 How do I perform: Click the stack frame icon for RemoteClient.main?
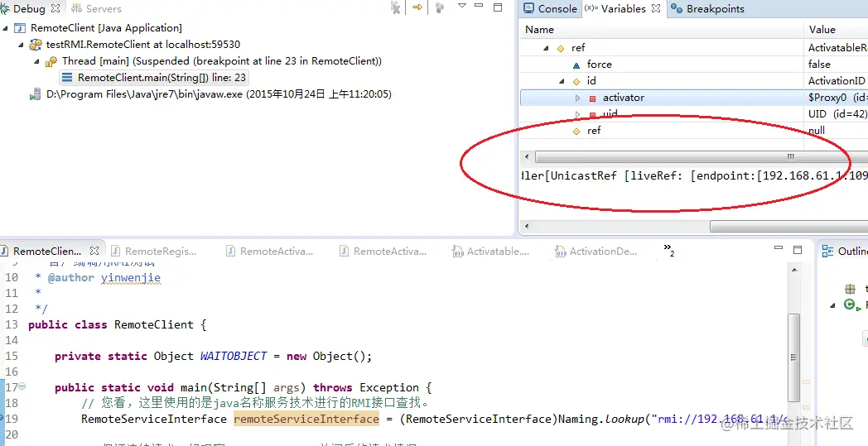point(67,78)
